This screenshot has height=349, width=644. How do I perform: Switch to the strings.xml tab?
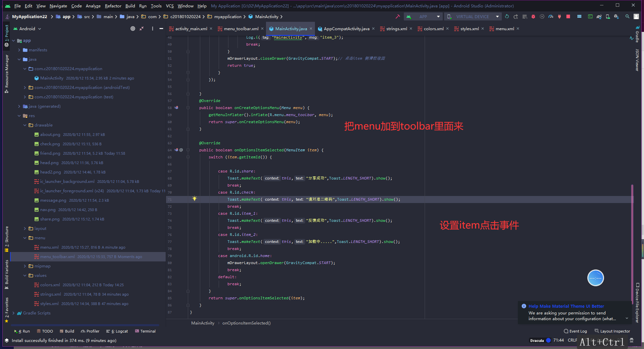(396, 29)
